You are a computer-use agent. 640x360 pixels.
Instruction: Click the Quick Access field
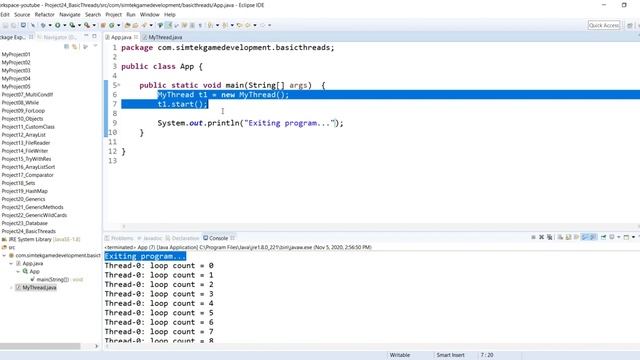(x=604, y=25)
